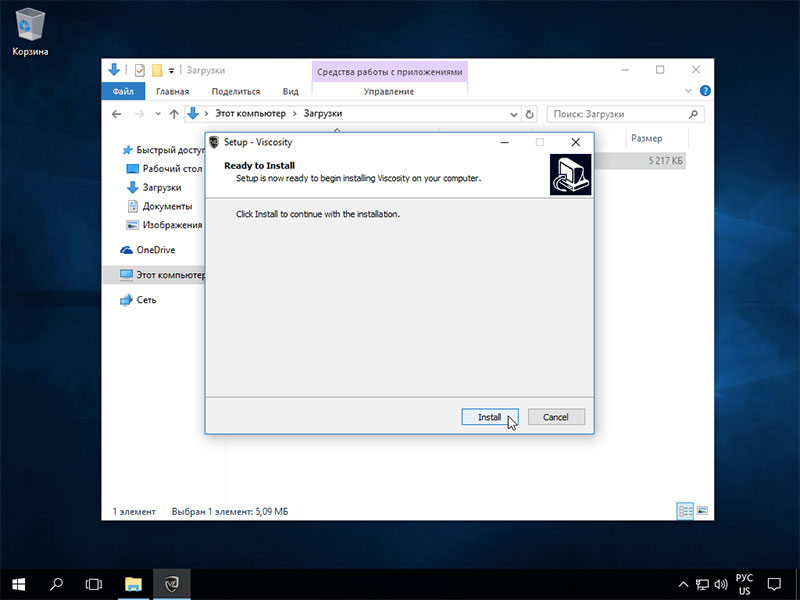Click File Explorer taskbar icon
The width and height of the screenshot is (800, 600).
tap(133, 584)
